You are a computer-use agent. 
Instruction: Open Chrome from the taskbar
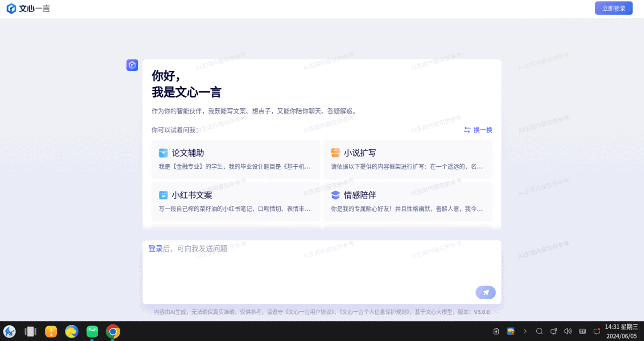(113, 331)
